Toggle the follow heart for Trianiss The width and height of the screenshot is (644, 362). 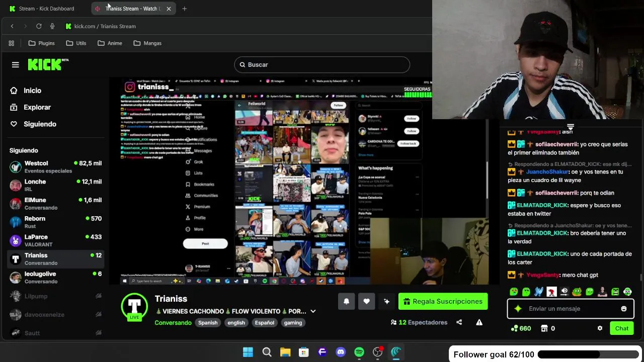coord(366,301)
